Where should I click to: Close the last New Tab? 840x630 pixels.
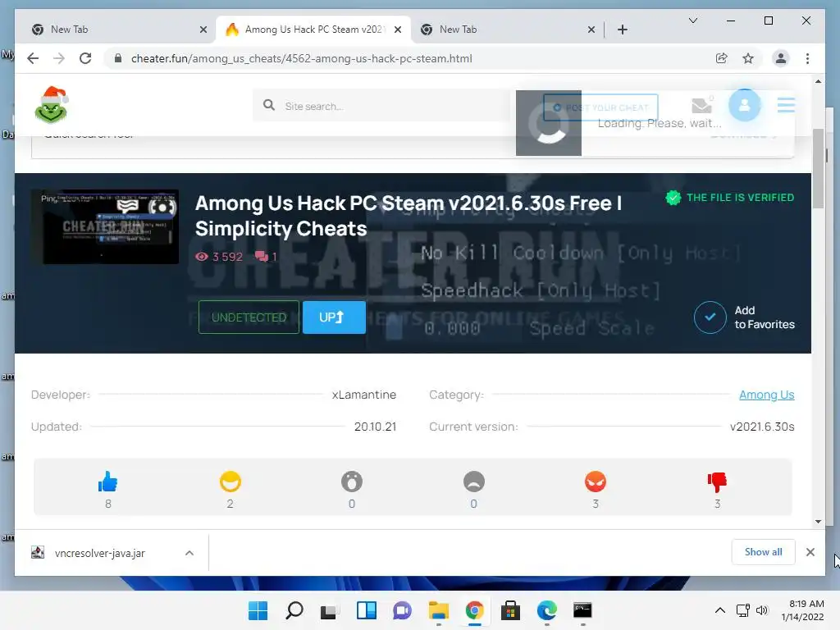pos(591,30)
